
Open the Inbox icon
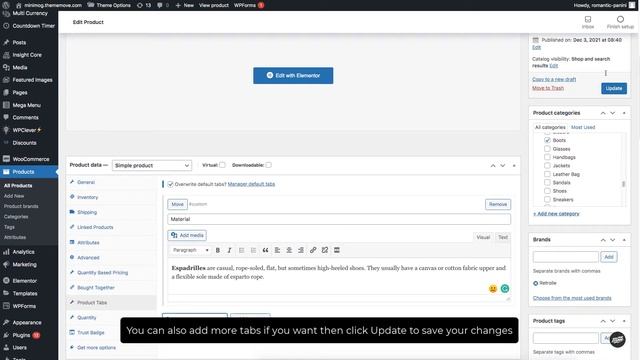(x=588, y=22)
